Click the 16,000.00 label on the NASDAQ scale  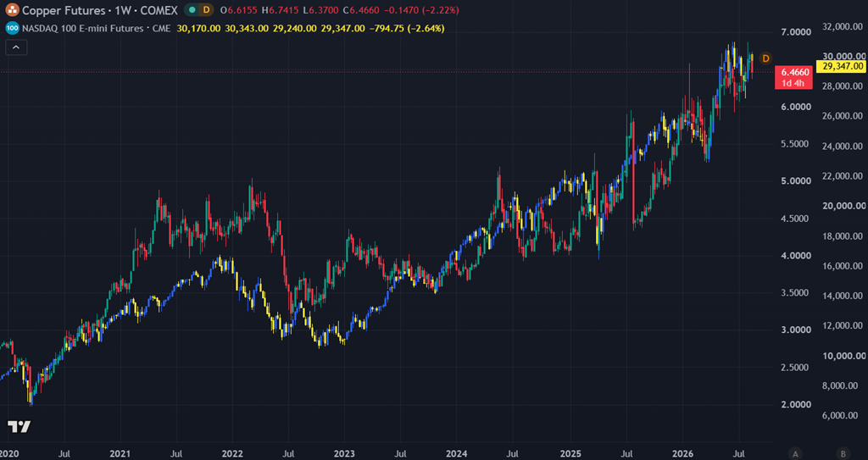[x=843, y=266]
